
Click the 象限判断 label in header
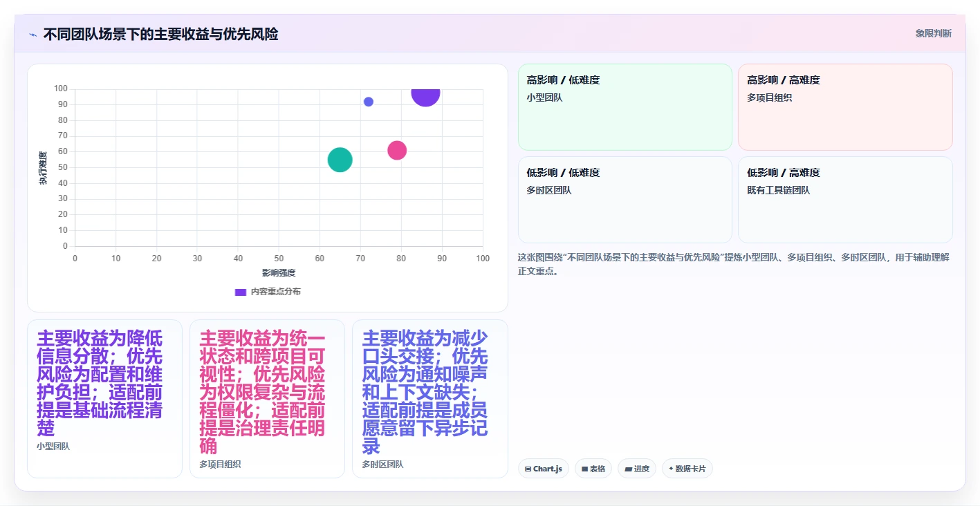933,33
